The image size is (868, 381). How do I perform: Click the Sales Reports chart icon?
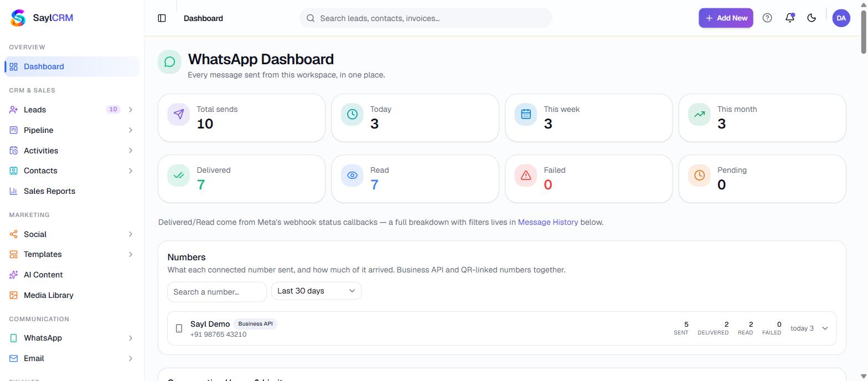[x=14, y=191]
